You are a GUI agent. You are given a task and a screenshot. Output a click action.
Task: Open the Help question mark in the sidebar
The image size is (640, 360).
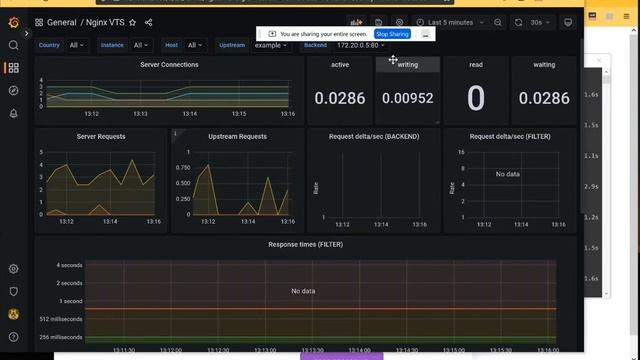13,337
